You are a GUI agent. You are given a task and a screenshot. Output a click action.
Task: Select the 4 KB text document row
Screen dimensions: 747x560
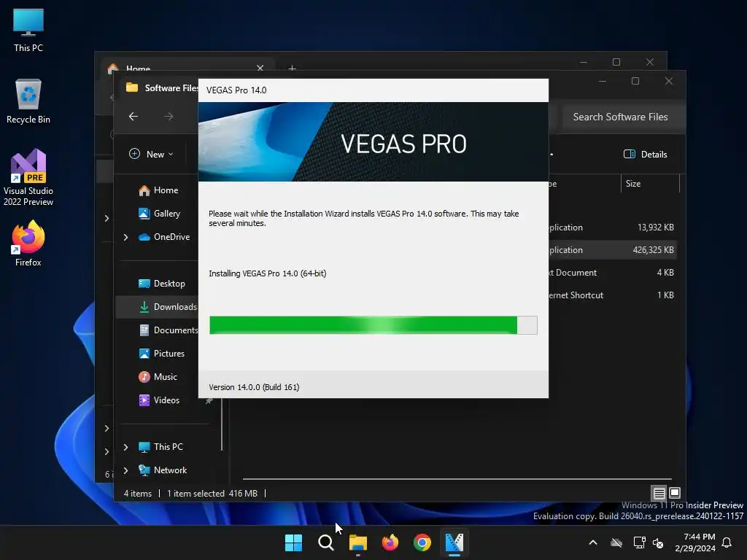click(x=612, y=273)
